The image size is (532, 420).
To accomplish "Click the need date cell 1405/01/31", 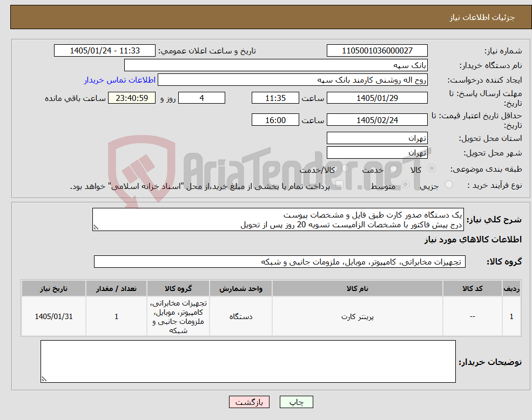I will [53, 316].
